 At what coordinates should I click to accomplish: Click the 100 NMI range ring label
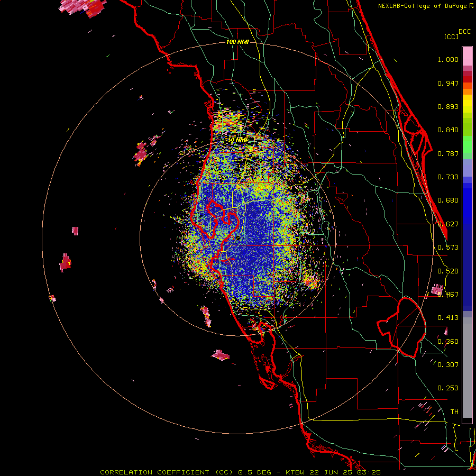pyautogui.click(x=237, y=42)
